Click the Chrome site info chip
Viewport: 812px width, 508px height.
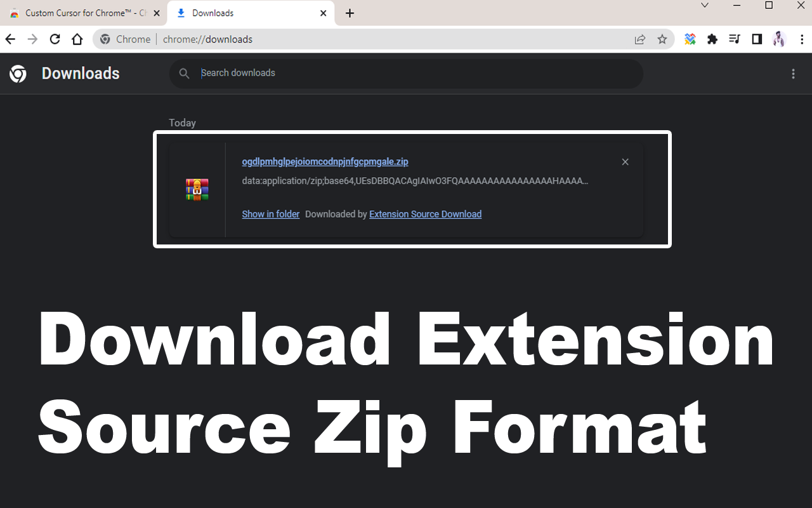pyautogui.click(x=126, y=39)
